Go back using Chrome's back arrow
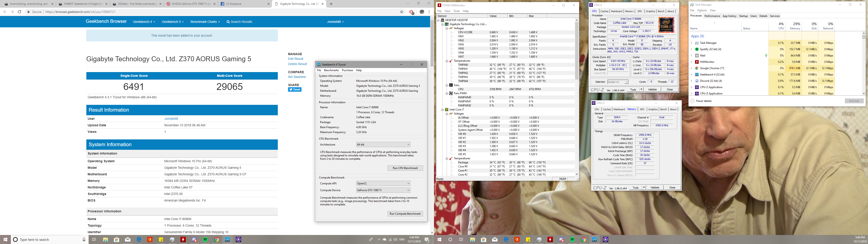Screen dimensions: 868x244 click(x=5, y=12)
